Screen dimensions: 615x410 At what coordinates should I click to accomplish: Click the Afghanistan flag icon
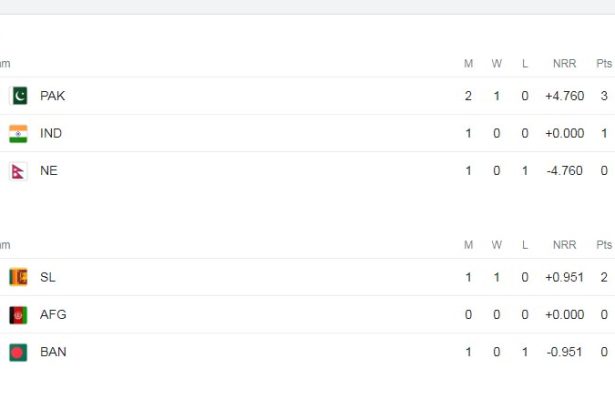[18, 315]
